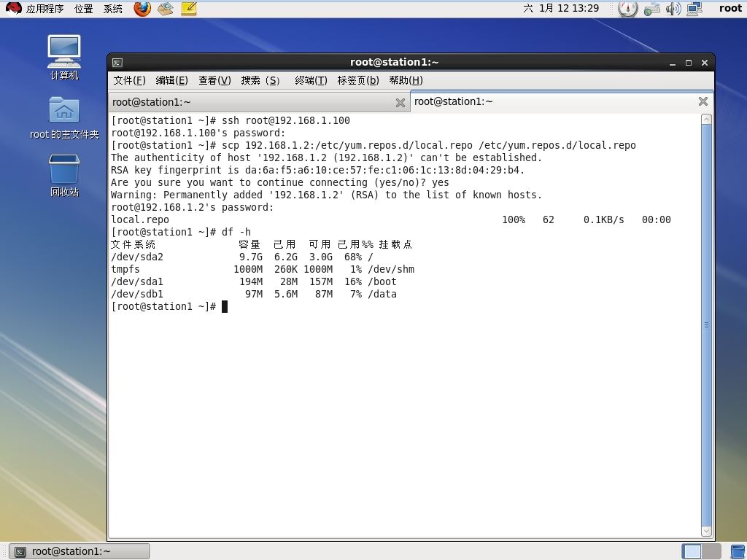The width and height of the screenshot is (747, 560).
Task: Open the 回收站 trash icon on desktop
Action: tap(64, 176)
